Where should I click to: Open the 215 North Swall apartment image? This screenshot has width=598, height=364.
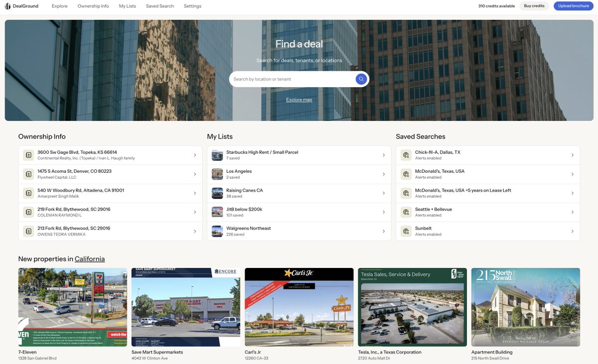(526, 307)
